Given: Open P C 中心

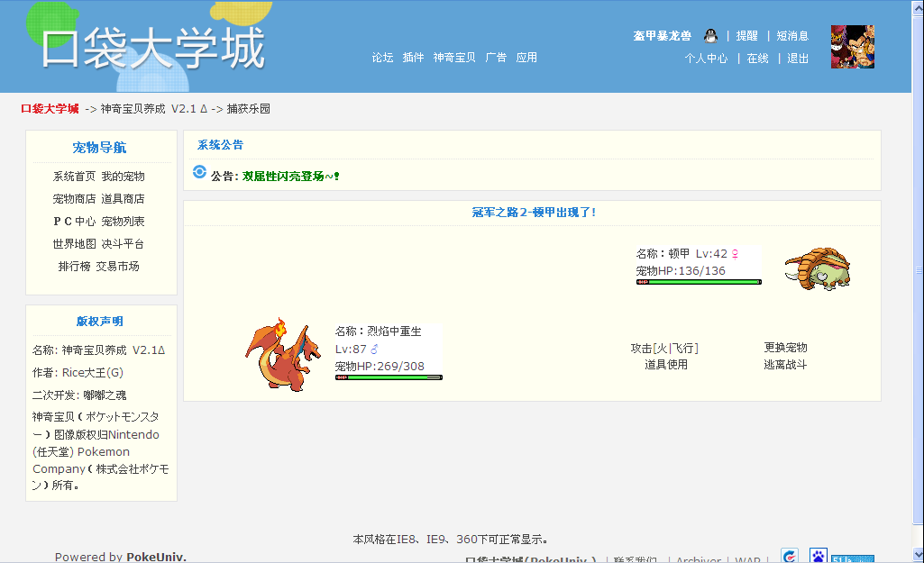Looking at the screenshot, I should pyautogui.click(x=74, y=222).
